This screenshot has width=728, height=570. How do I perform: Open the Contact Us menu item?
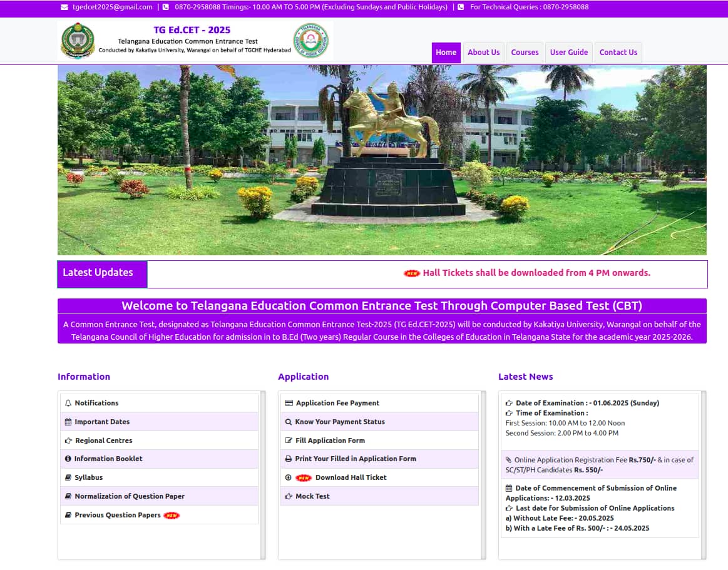click(618, 53)
